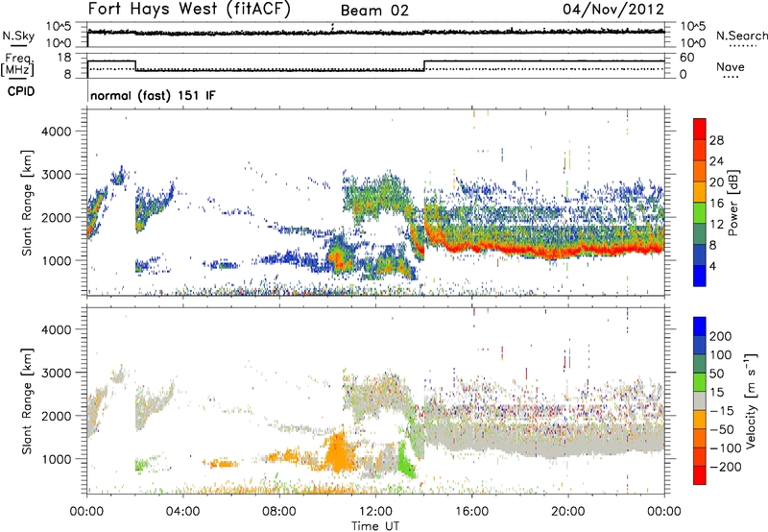Click the orange velocity blob near 10:30 UT
This screenshot has height=532, width=768.
click(338, 451)
